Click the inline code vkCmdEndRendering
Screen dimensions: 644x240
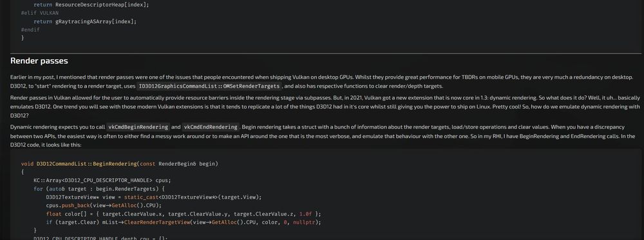click(211, 127)
